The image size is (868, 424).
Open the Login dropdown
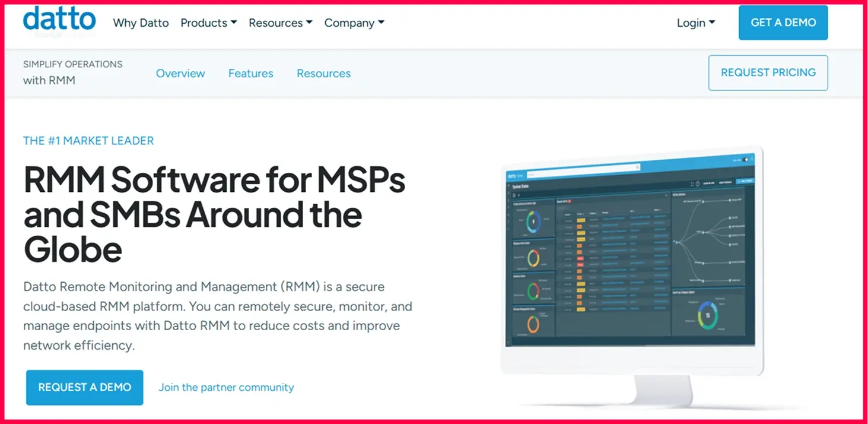(696, 23)
